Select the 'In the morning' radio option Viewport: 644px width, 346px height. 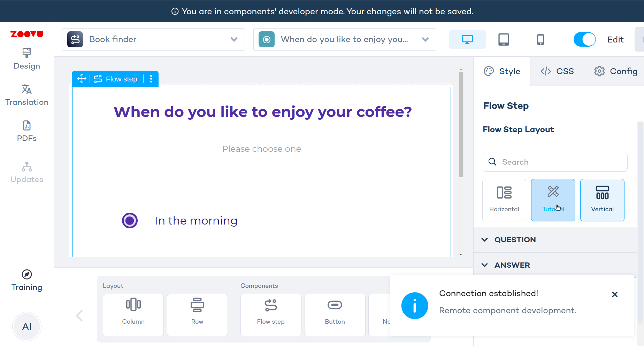130,220
